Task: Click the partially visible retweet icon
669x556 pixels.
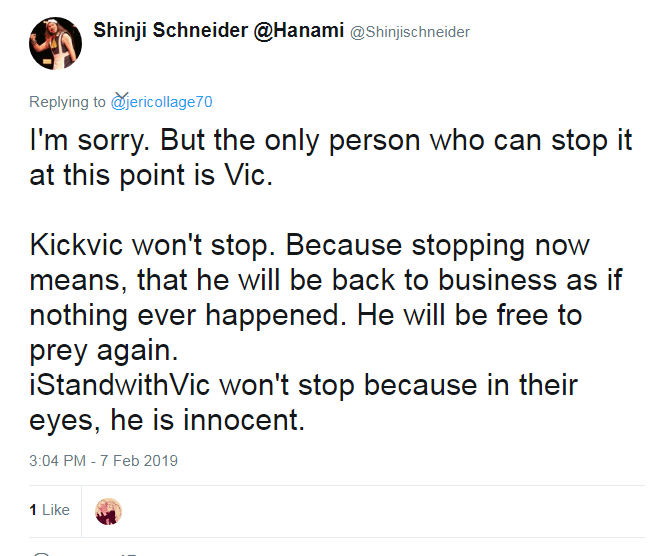Action: click(128, 555)
